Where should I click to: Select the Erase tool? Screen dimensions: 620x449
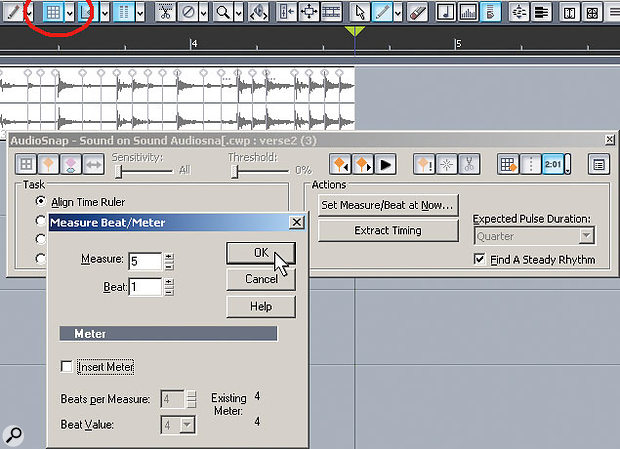click(418, 12)
